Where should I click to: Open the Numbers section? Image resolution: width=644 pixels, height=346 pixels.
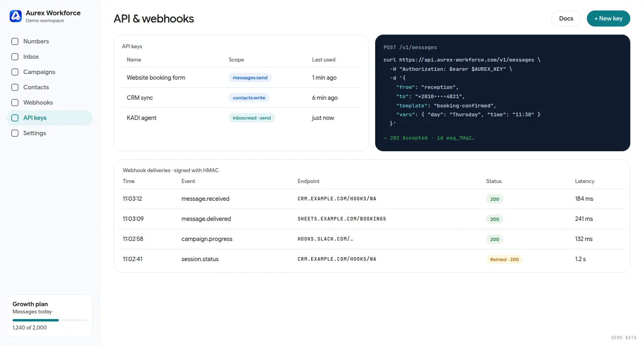pyautogui.click(x=50, y=41)
